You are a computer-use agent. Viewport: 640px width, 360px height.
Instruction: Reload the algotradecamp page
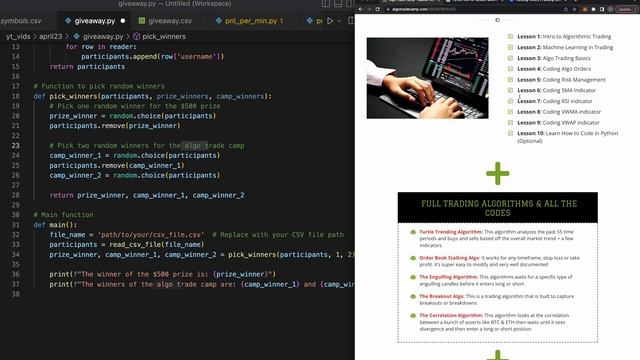378,9
